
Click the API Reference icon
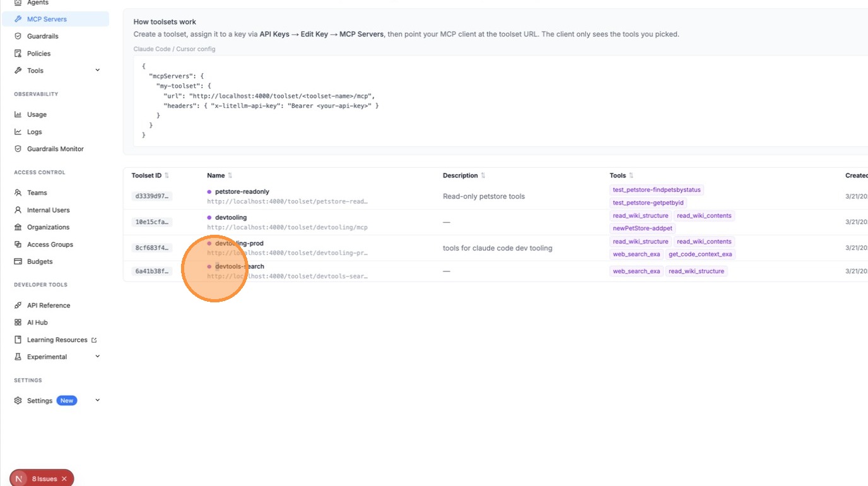[18, 305]
